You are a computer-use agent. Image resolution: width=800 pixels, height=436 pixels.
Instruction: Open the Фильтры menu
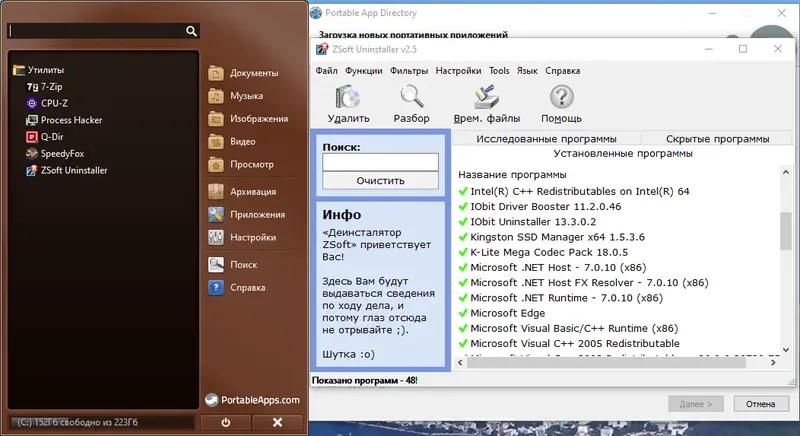(409, 71)
